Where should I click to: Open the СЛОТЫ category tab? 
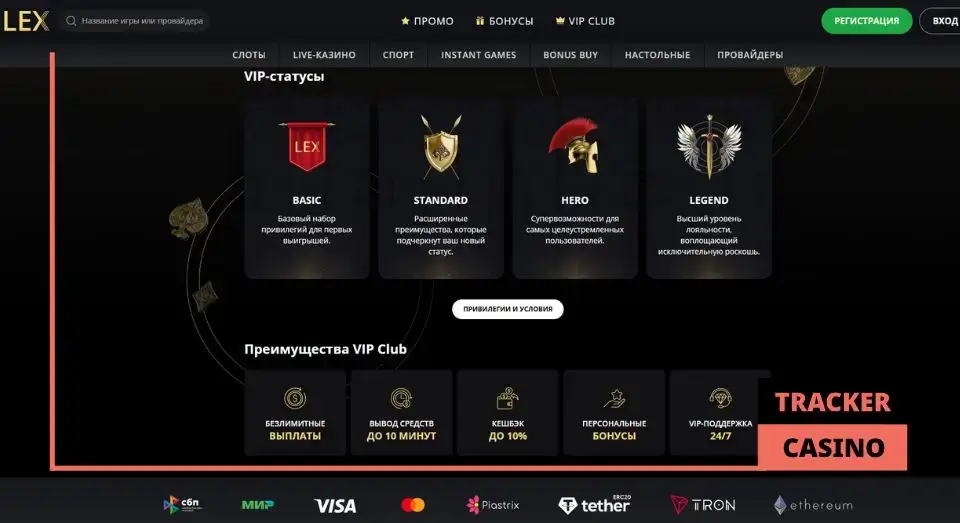[249, 55]
